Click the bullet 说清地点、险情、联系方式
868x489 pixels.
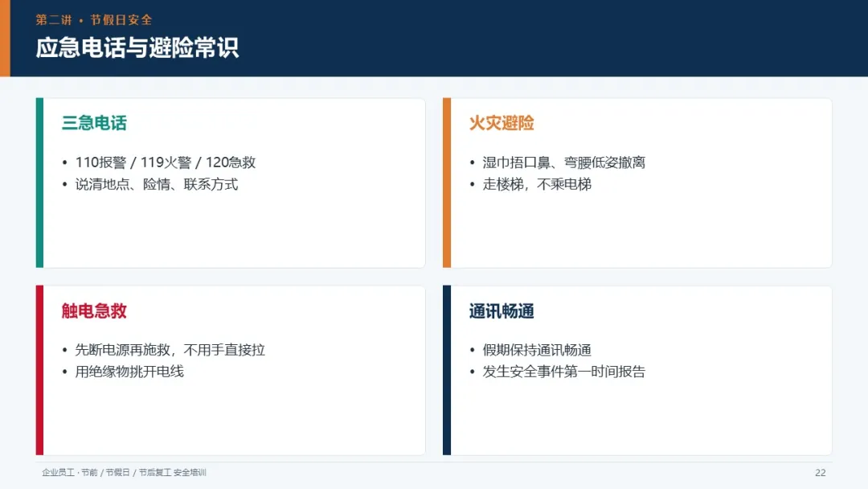[157, 184]
